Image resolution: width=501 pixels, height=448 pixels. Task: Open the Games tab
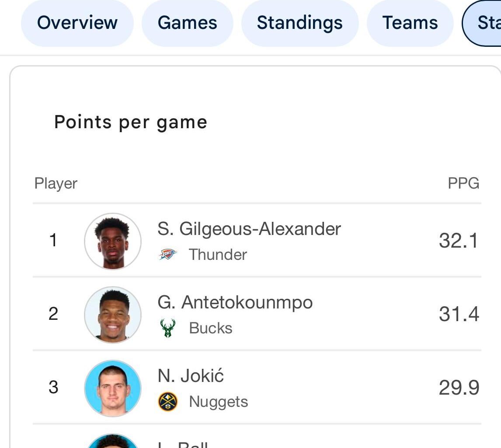click(x=187, y=23)
